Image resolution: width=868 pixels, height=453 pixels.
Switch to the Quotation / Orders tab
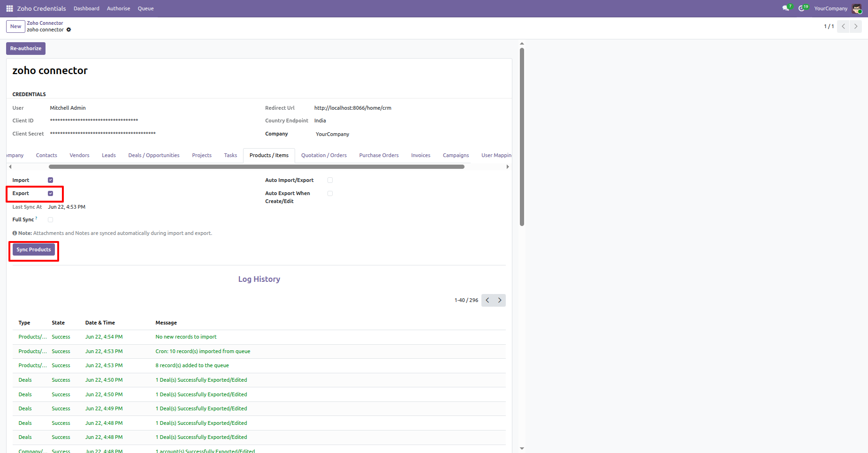tap(324, 155)
